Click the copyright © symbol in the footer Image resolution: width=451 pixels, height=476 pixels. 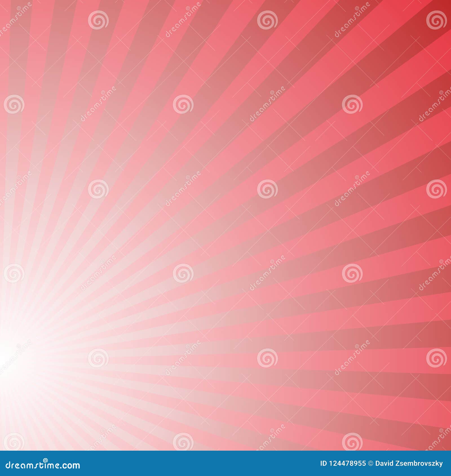tap(370, 463)
